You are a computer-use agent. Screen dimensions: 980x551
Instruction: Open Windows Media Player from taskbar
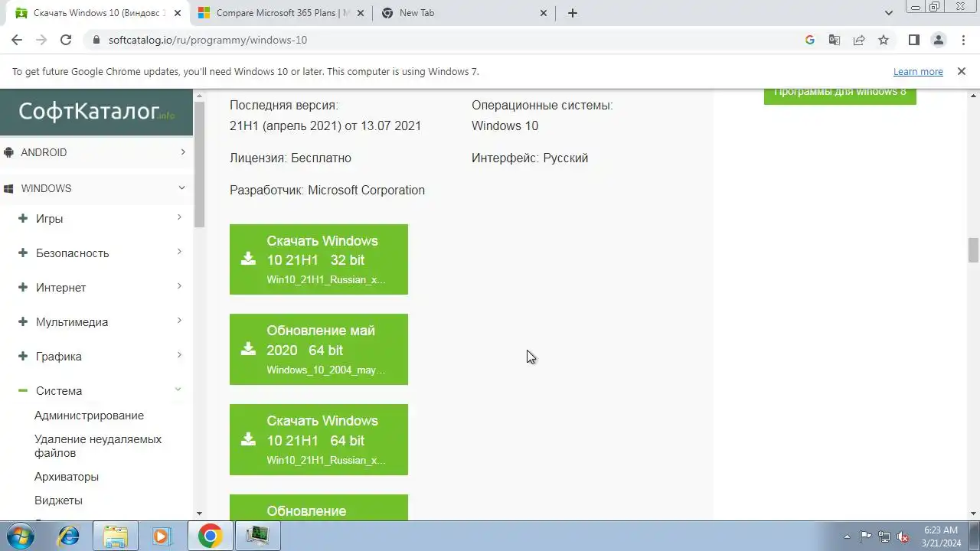(x=162, y=536)
